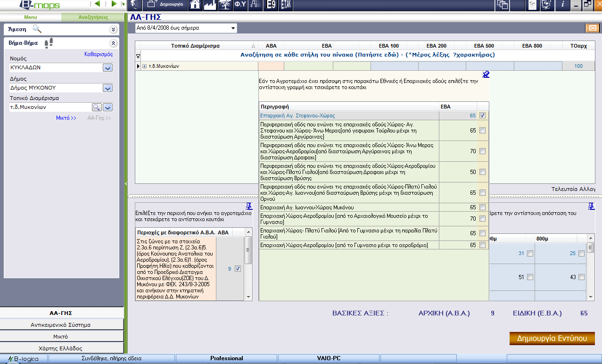
Task: Click the footsteps icon next to Βήμα-Βήμα
Action: click(x=49, y=43)
